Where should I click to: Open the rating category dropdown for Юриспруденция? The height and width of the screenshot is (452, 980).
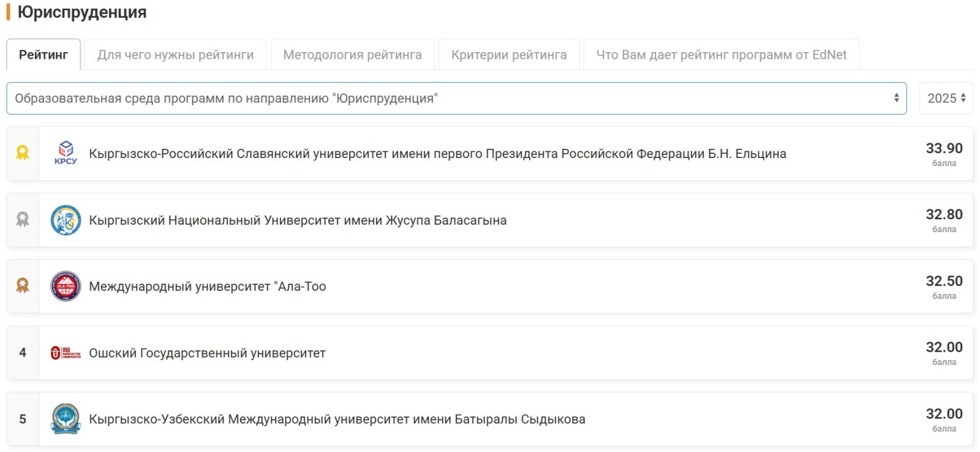pos(456,98)
